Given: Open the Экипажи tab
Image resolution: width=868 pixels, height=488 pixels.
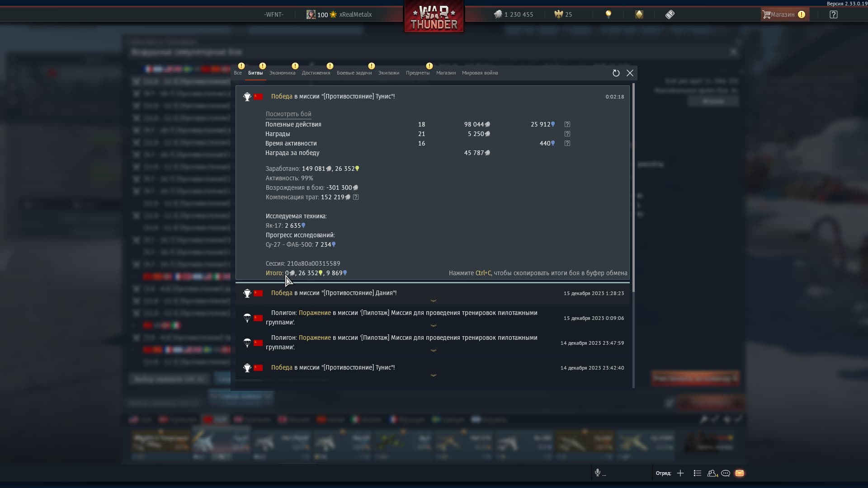Looking at the screenshot, I should [389, 73].
